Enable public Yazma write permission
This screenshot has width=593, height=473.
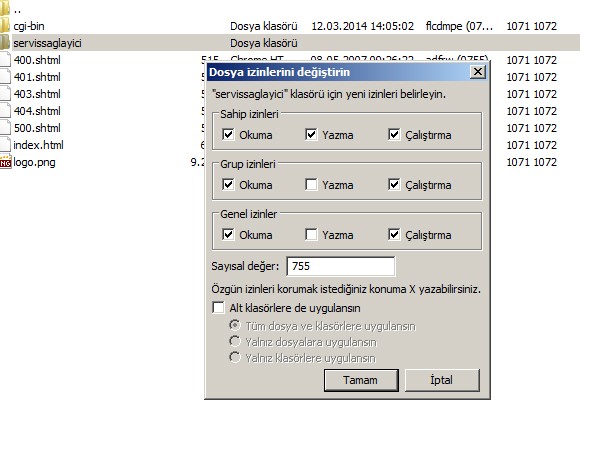311,234
